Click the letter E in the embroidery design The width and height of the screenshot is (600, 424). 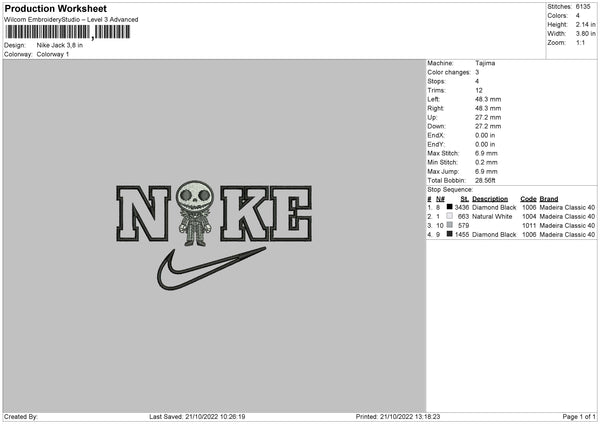coord(292,214)
